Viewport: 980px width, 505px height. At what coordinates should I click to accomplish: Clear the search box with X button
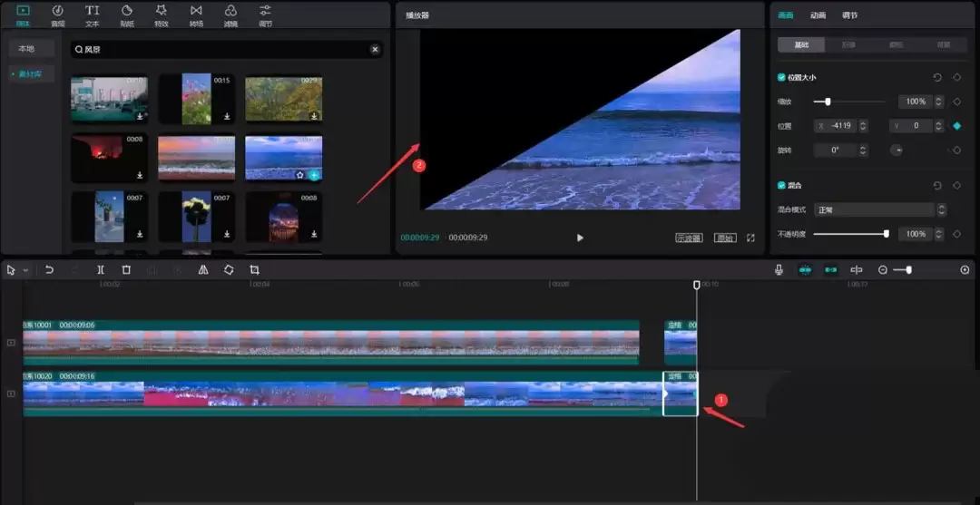click(x=374, y=49)
